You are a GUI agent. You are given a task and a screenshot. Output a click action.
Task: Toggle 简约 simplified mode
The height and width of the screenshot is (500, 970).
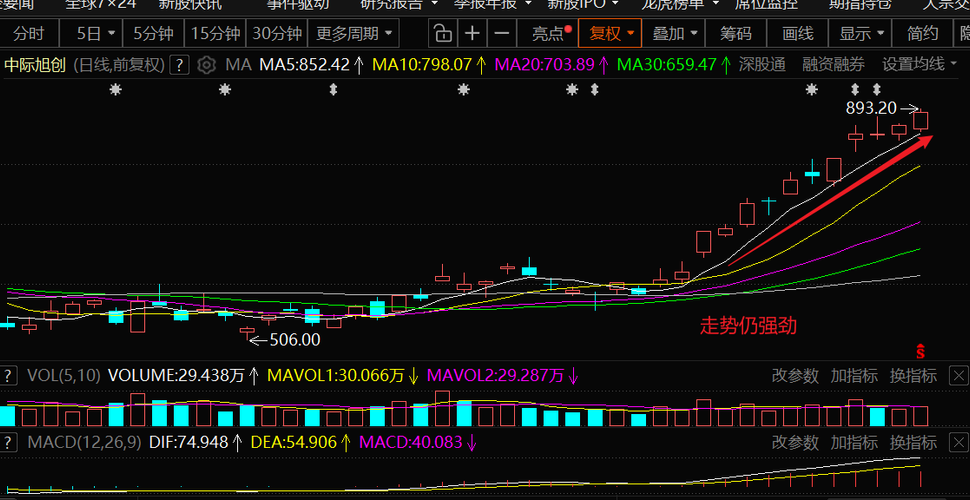[x=922, y=33]
